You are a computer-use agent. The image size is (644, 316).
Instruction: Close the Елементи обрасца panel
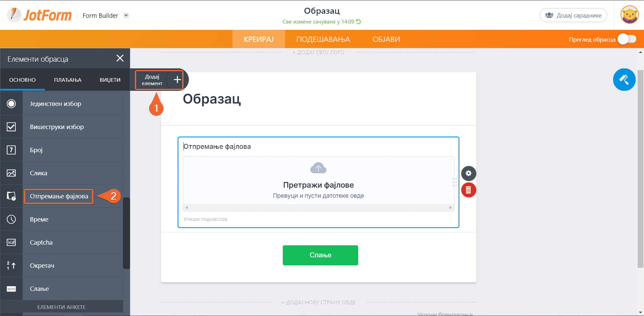click(120, 58)
